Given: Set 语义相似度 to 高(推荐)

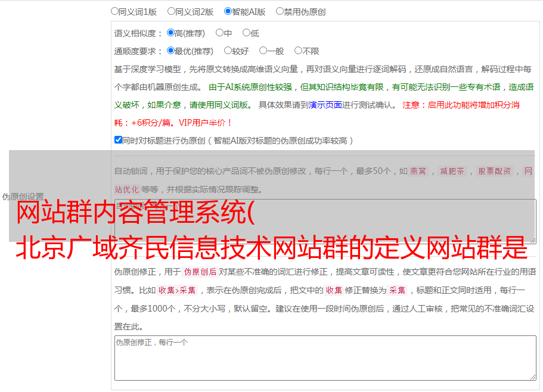Looking at the screenshot, I should tap(170, 33).
